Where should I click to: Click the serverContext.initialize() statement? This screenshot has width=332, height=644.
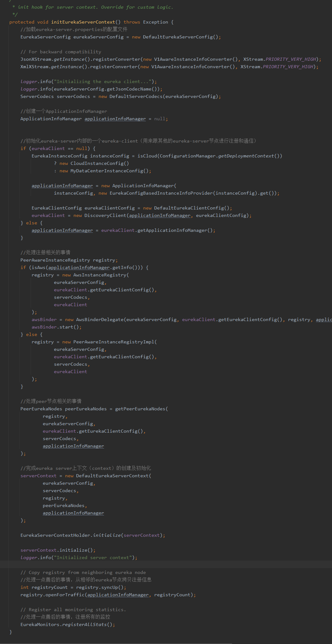pyautogui.click(x=58, y=550)
